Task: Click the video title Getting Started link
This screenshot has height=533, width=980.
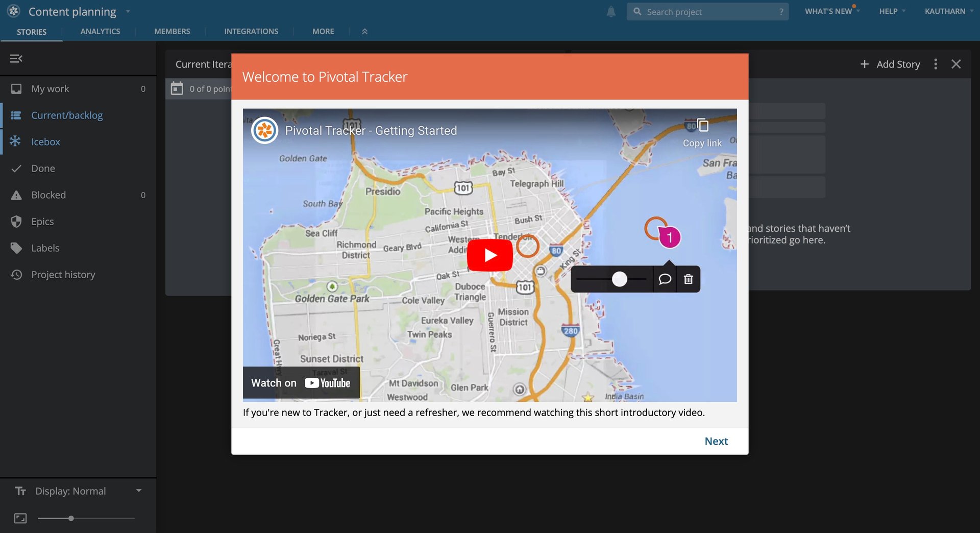Action: pos(371,130)
